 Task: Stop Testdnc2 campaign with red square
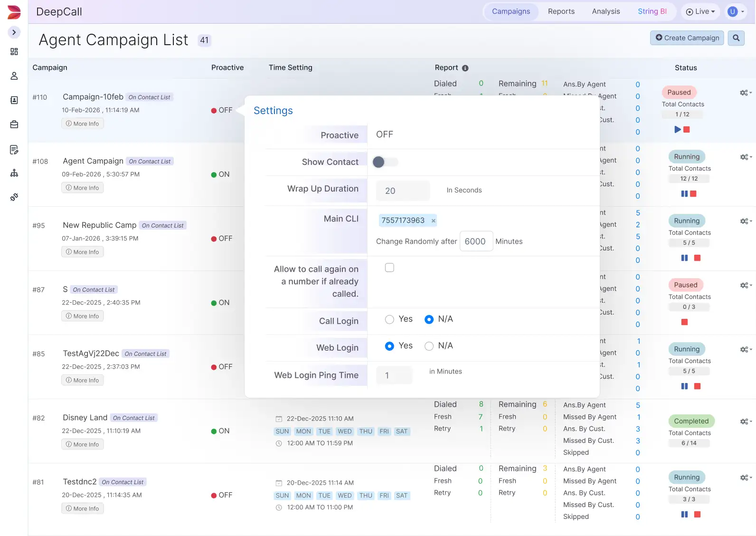pos(697,514)
